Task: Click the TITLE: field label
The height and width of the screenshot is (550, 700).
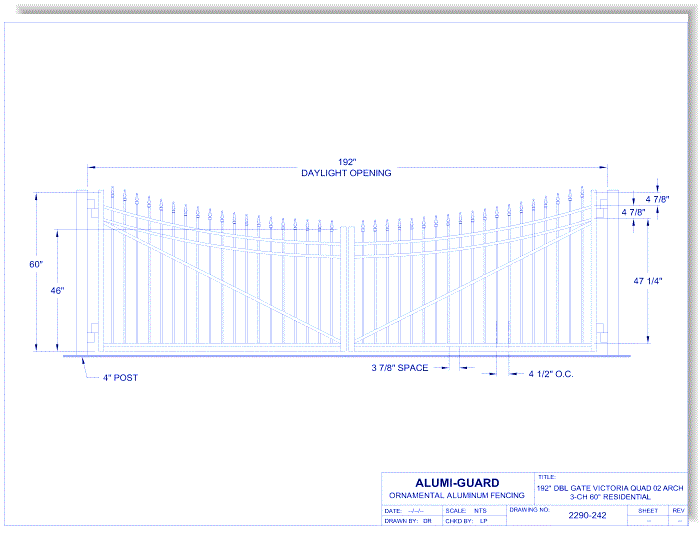Action: [x=547, y=477]
